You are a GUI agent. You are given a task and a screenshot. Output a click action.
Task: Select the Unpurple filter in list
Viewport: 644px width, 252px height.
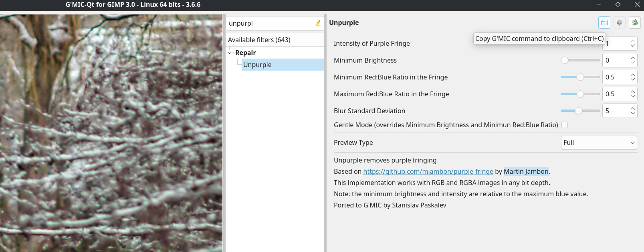point(257,65)
